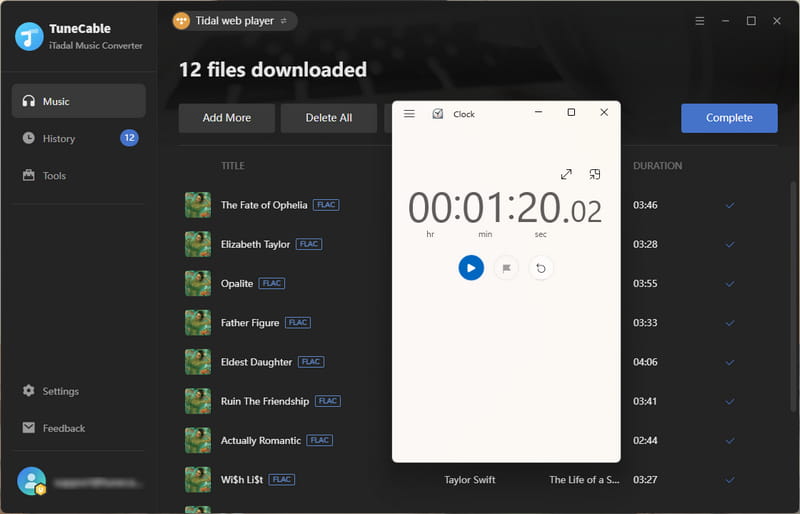
Task: Minimize the Clock window
Action: [x=538, y=112]
